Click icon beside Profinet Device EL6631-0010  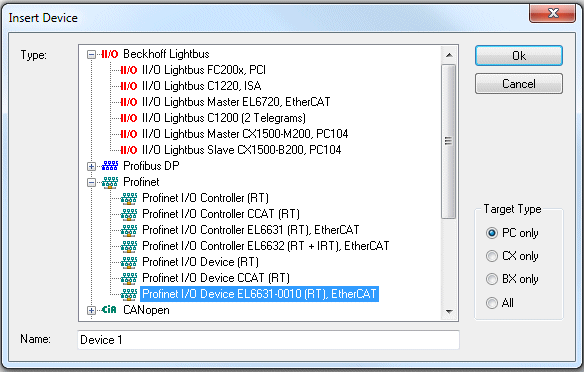click(129, 295)
